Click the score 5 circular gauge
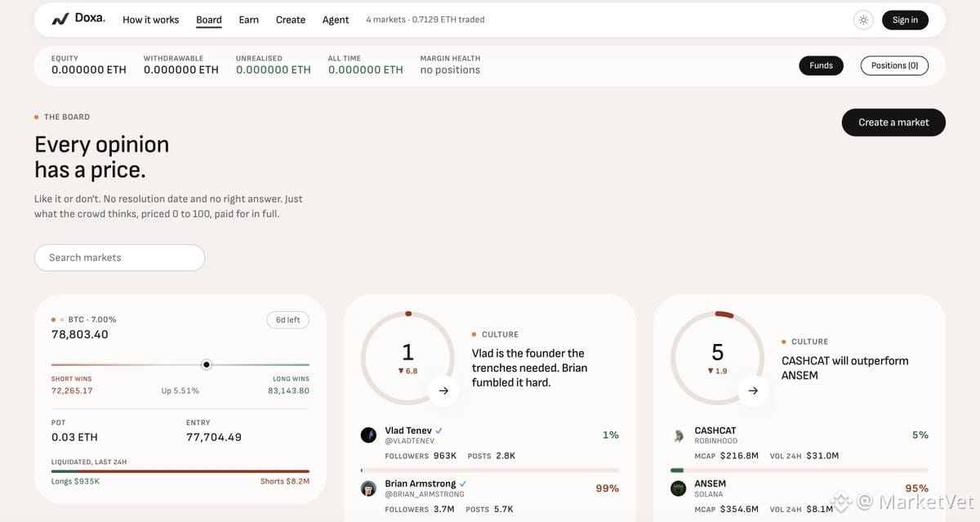Image resolution: width=980 pixels, height=522 pixels. pyautogui.click(x=718, y=357)
